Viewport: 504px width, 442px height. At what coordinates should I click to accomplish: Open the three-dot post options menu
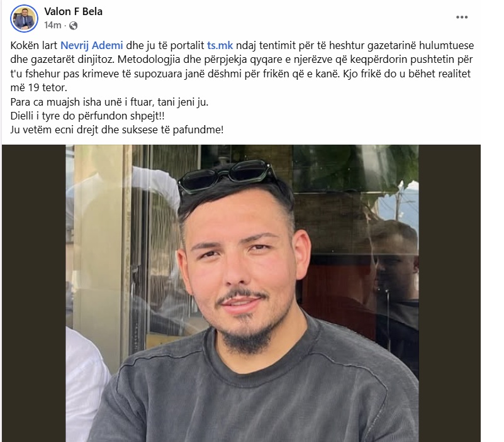tap(462, 18)
